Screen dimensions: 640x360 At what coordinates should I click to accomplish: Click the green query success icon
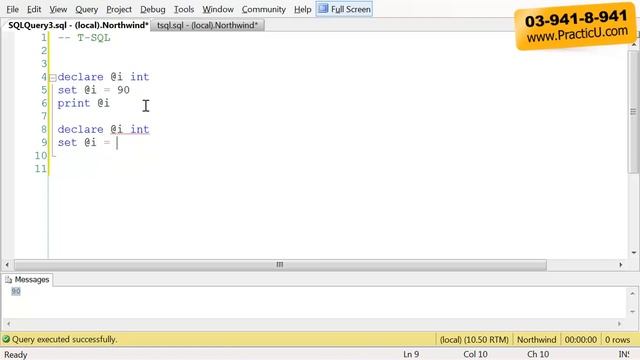(6, 339)
